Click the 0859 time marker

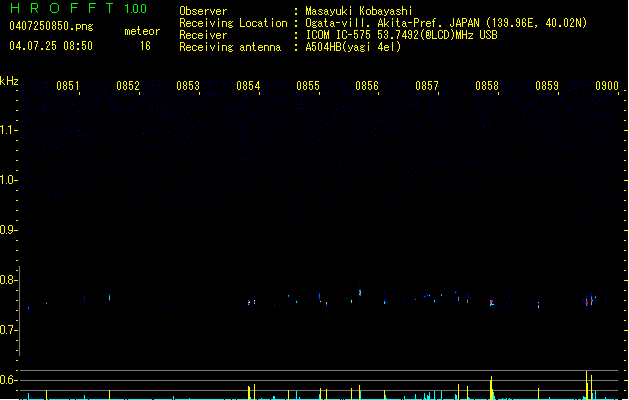tap(547, 86)
